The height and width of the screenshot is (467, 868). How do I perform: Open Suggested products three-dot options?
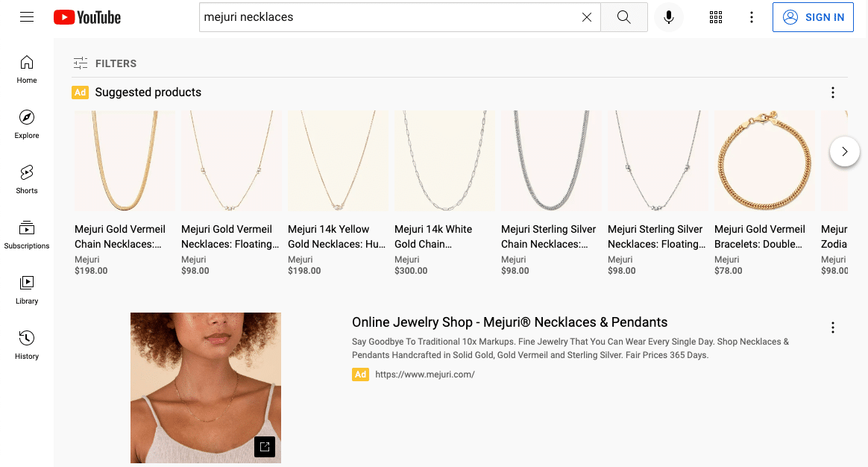coord(832,93)
